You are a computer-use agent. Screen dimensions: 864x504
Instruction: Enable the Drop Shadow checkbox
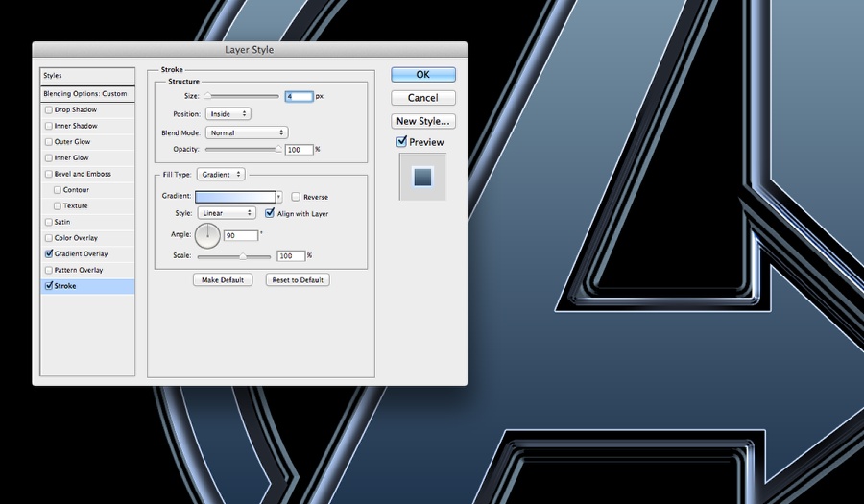(x=49, y=110)
